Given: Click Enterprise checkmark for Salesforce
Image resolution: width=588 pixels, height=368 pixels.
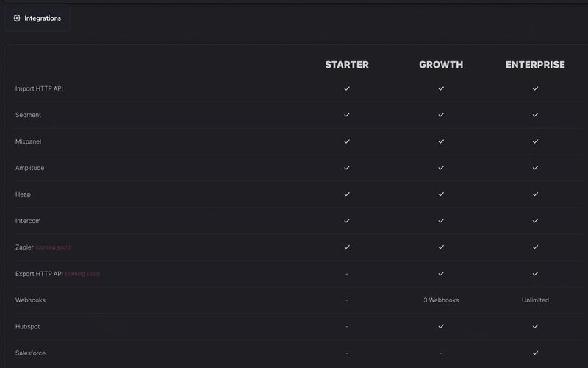Looking at the screenshot, I should 535,353.
